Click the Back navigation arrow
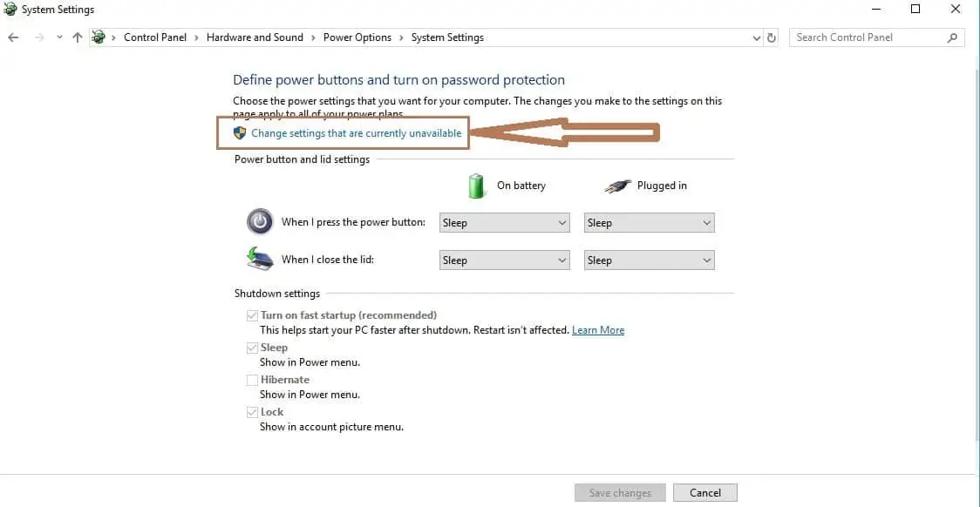 [x=13, y=37]
